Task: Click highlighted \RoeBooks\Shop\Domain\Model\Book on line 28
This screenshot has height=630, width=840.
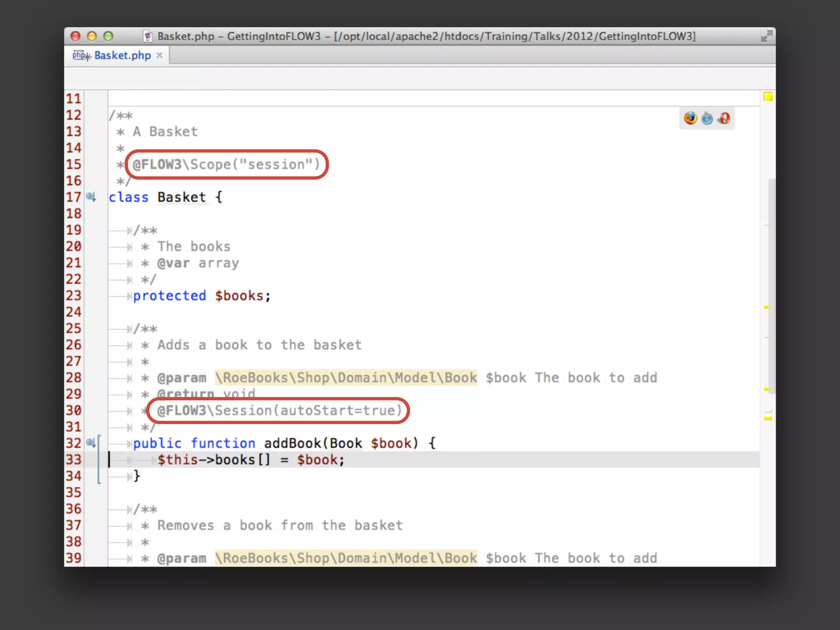Action: click(x=346, y=378)
